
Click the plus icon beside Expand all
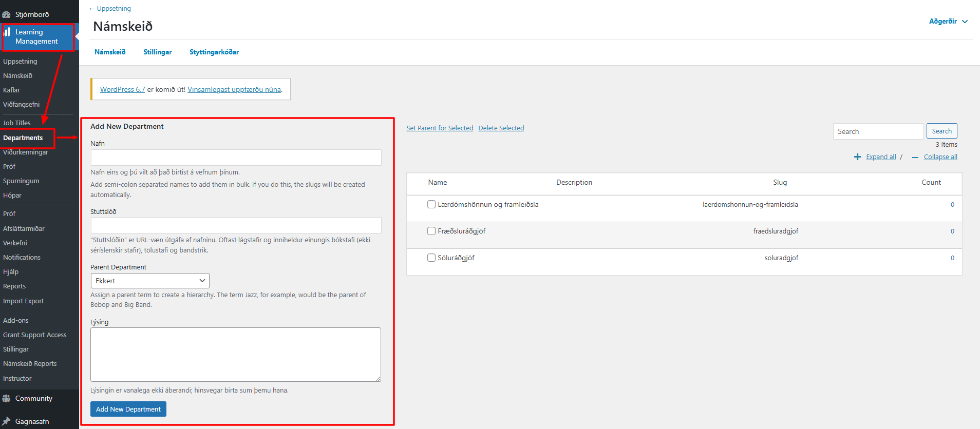pos(857,157)
